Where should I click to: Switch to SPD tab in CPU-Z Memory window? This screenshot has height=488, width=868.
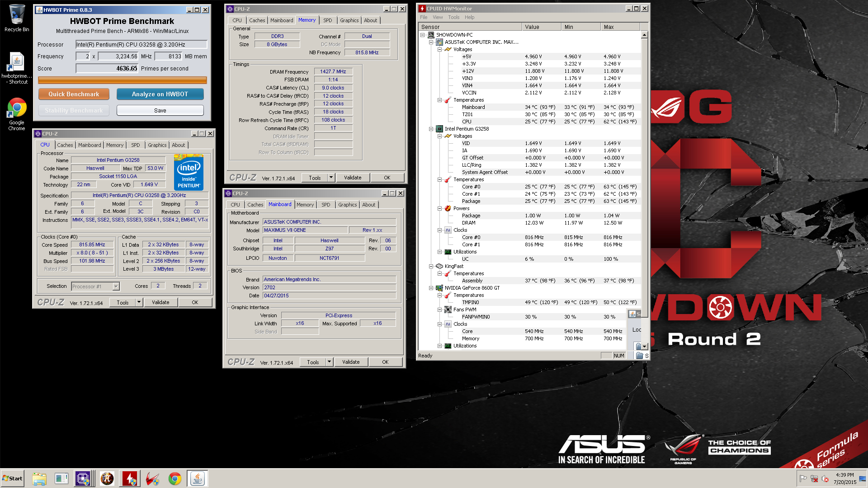pyautogui.click(x=328, y=20)
